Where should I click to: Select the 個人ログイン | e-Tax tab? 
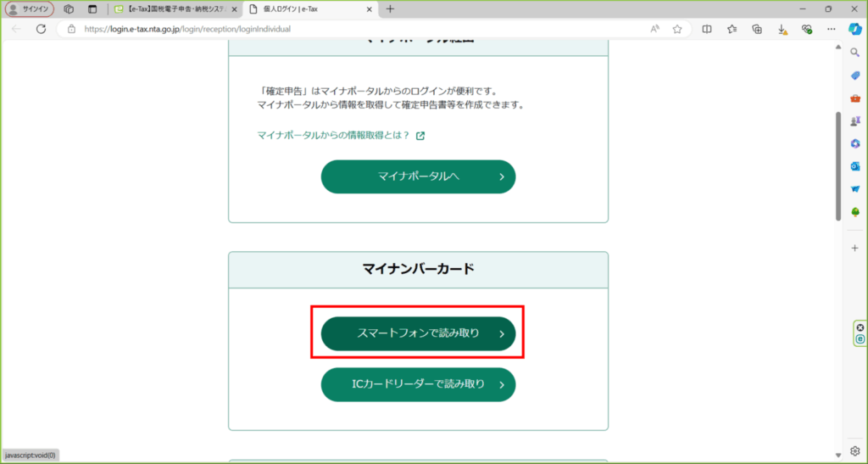[x=310, y=8]
